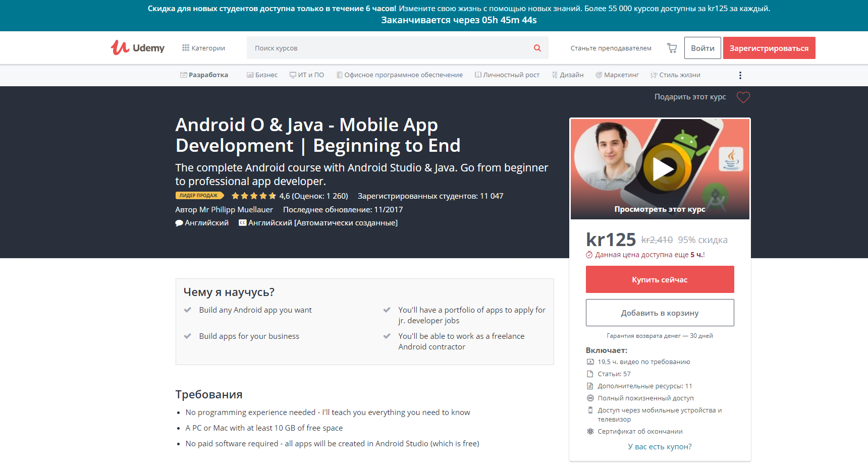Click the Стиль жизни category icon
This screenshot has height=474, width=868.
pos(654,75)
